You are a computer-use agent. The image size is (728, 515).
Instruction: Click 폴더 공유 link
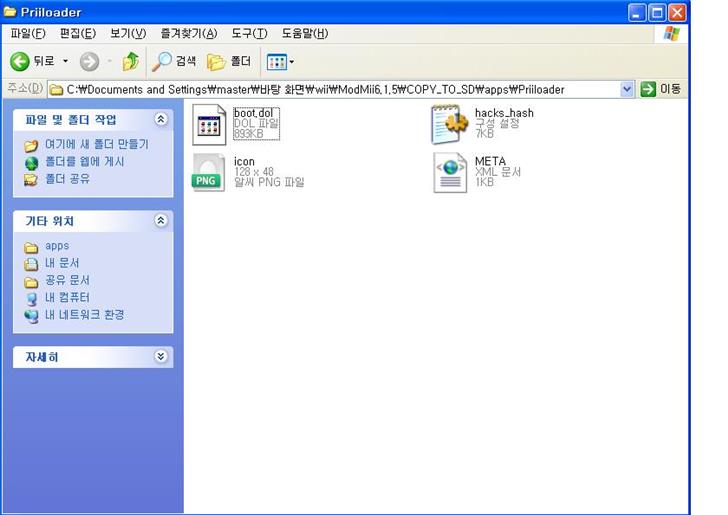point(67,178)
